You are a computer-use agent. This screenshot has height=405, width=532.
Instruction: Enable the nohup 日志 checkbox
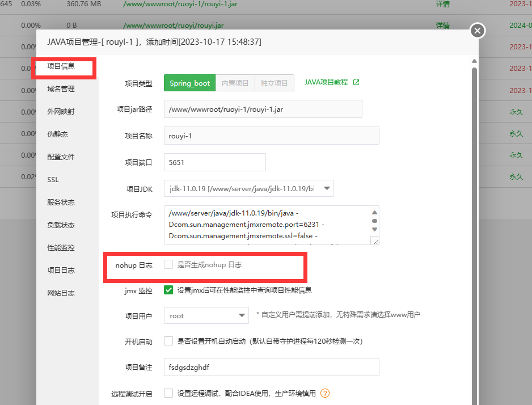168,264
